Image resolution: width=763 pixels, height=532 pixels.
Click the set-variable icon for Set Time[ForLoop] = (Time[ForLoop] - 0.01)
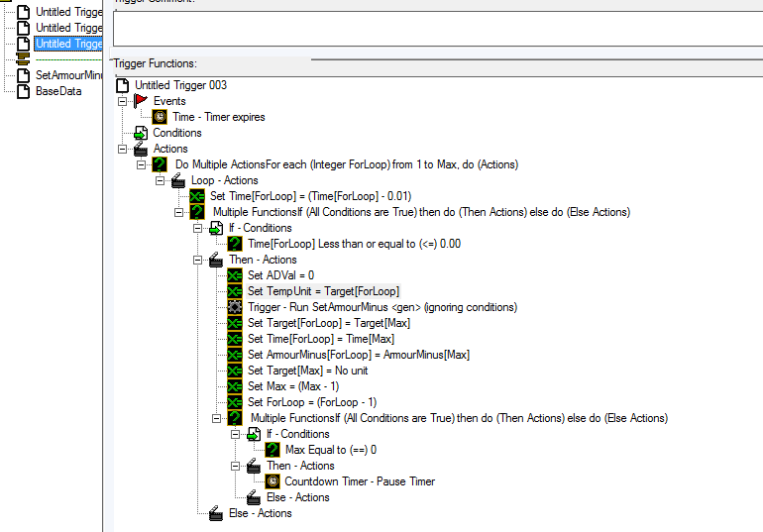tap(197, 196)
